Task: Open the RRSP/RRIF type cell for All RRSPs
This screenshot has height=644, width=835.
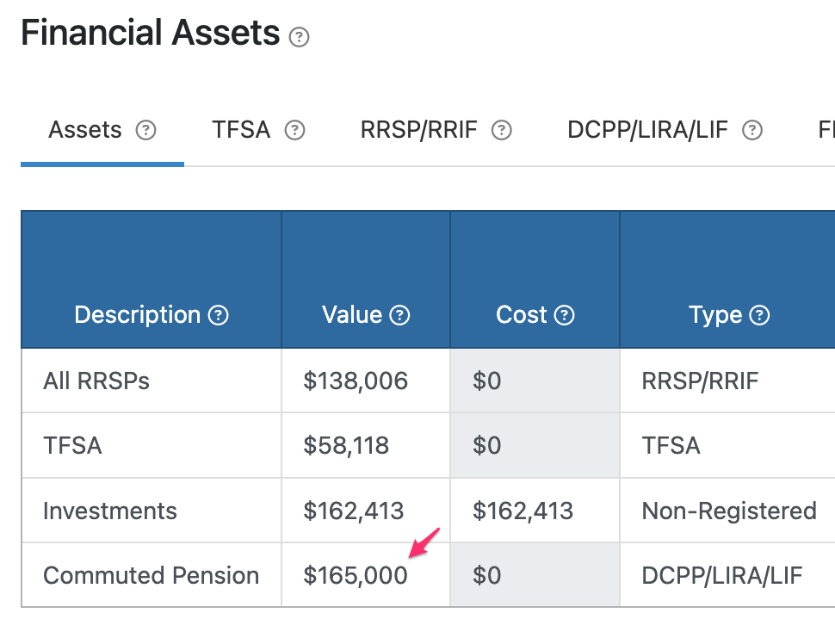Action: (x=700, y=381)
